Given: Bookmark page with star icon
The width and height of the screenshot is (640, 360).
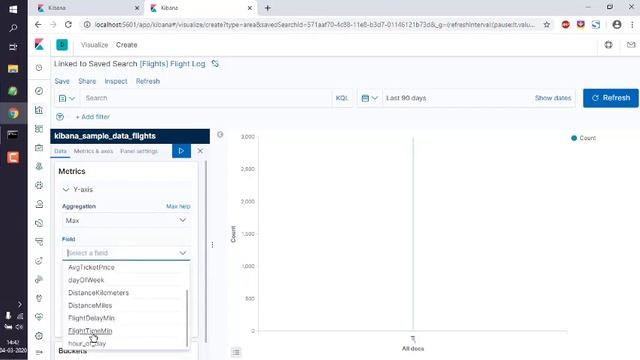Looking at the screenshot, I should click(547, 24).
